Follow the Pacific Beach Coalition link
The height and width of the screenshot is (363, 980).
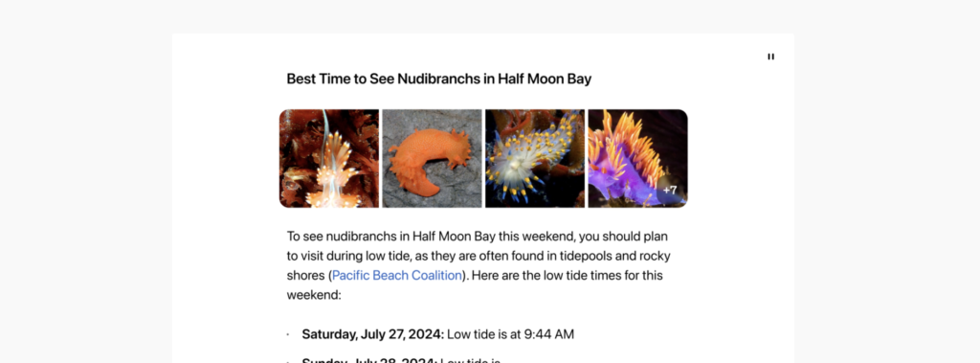point(397,276)
